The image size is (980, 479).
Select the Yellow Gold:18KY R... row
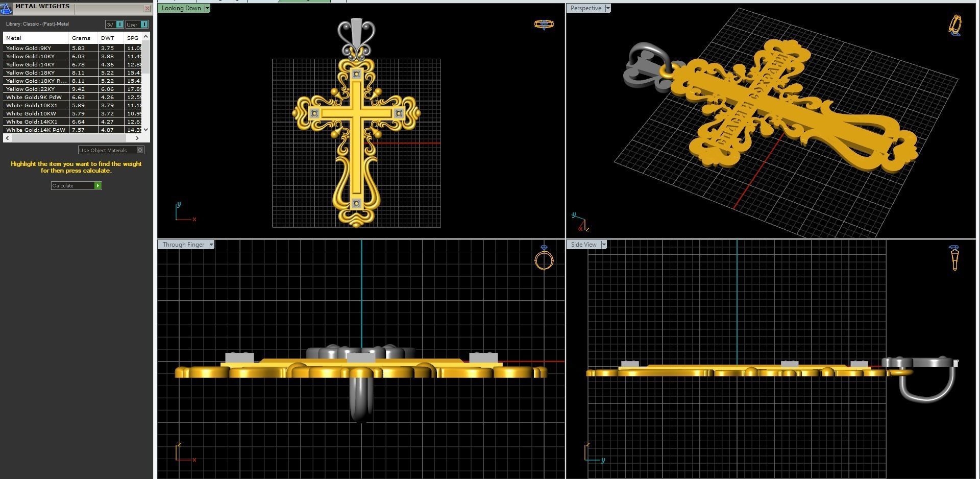coord(72,81)
